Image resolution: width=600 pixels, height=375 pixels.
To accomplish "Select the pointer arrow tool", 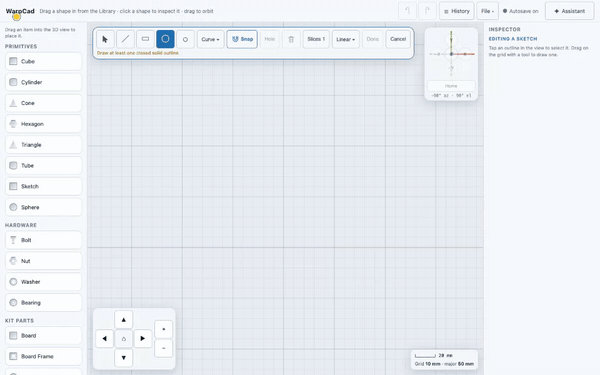I will click(105, 39).
